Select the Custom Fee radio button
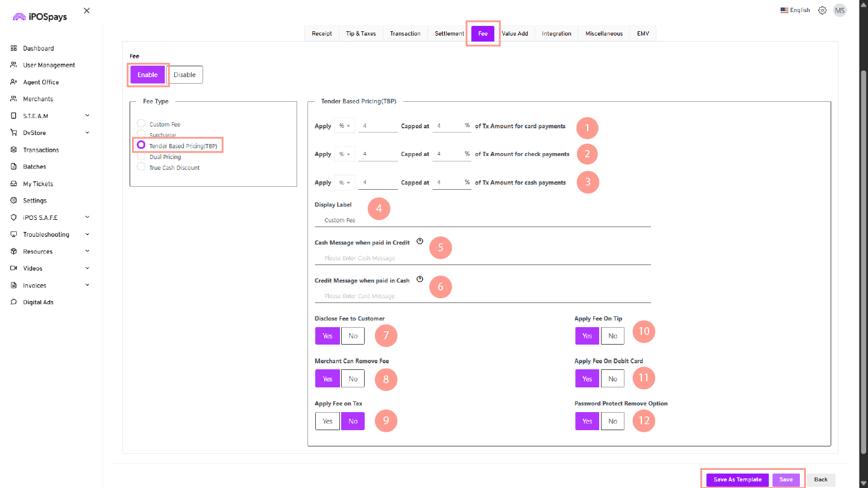Image resolution: width=868 pixels, height=488 pixels. pyautogui.click(x=141, y=124)
